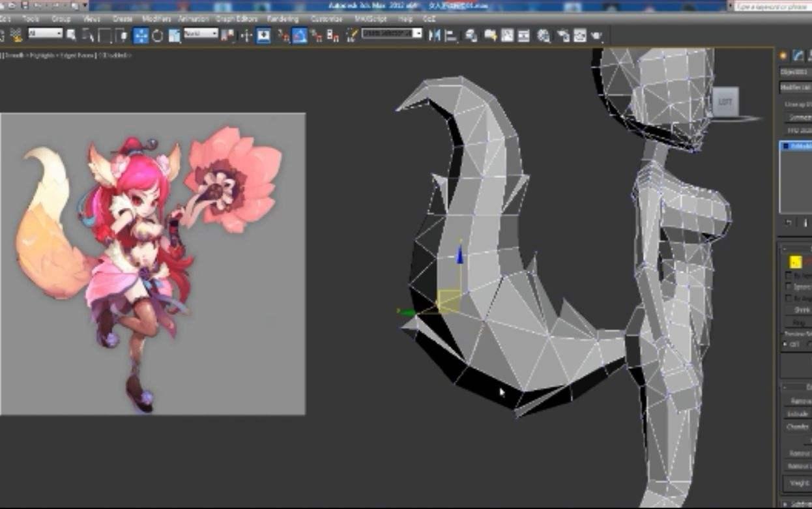This screenshot has height=509, width=812.
Task: Click the fox girl reference image
Action: [x=152, y=264]
